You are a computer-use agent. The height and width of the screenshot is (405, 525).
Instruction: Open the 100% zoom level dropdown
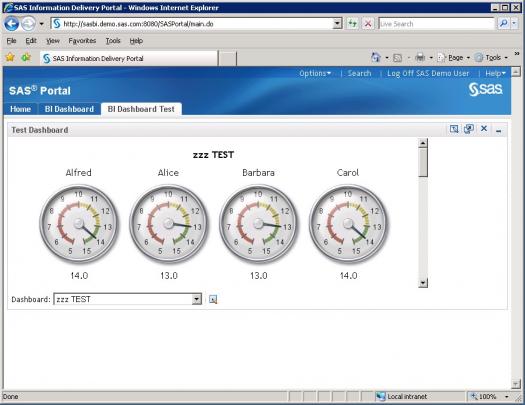click(x=507, y=397)
